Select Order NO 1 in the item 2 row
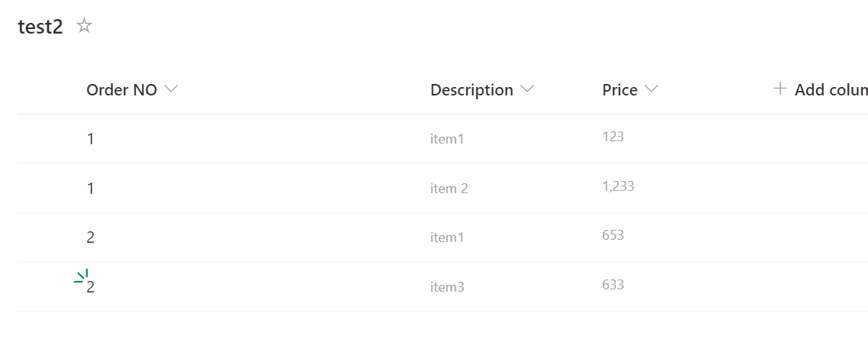 (91, 188)
